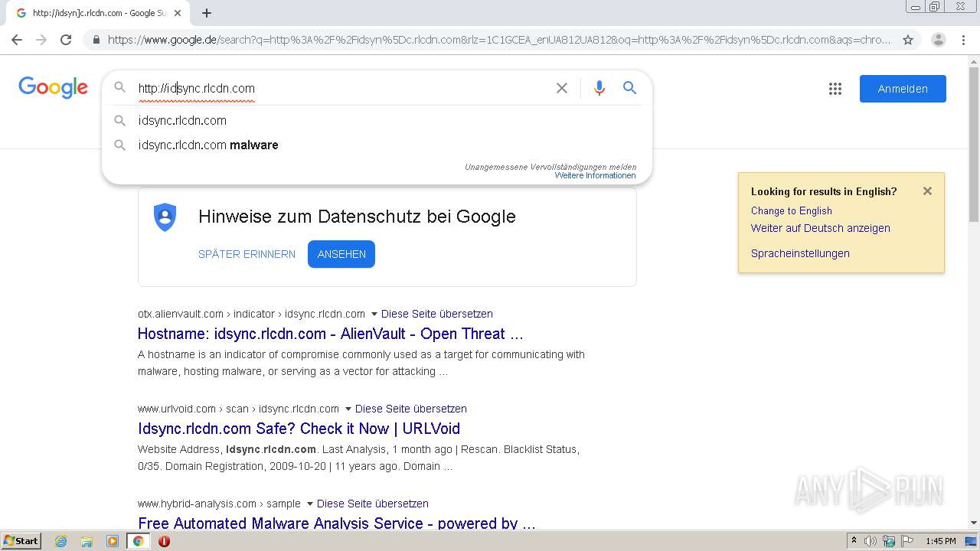Show hidden tray icons arrow
This screenshot has height=551, width=980.
[854, 541]
